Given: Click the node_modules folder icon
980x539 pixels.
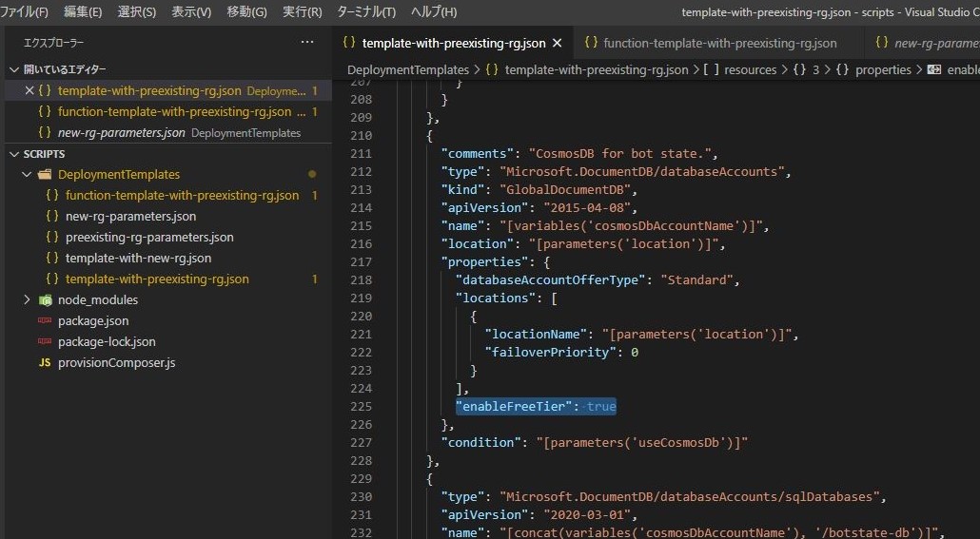Looking at the screenshot, I should [45, 299].
